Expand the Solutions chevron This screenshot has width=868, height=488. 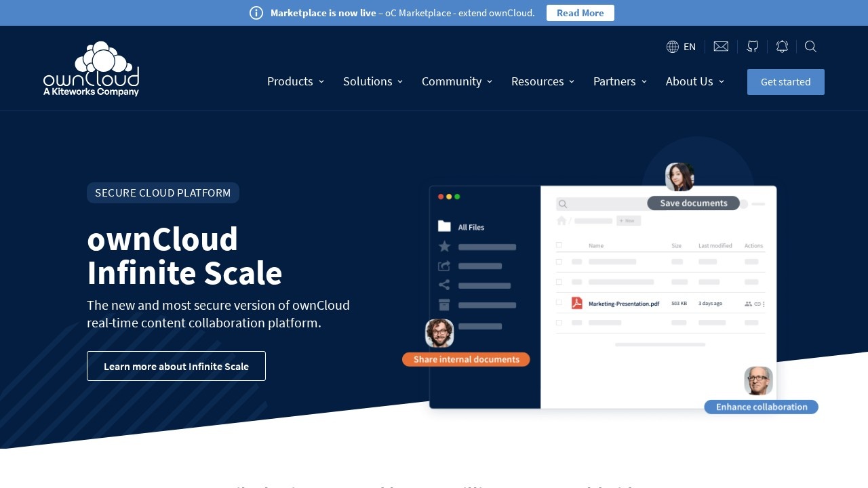tap(400, 82)
